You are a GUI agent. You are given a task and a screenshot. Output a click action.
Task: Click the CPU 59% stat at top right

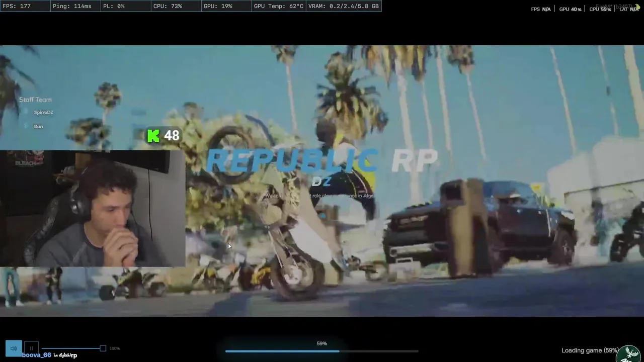coord(600,9)
